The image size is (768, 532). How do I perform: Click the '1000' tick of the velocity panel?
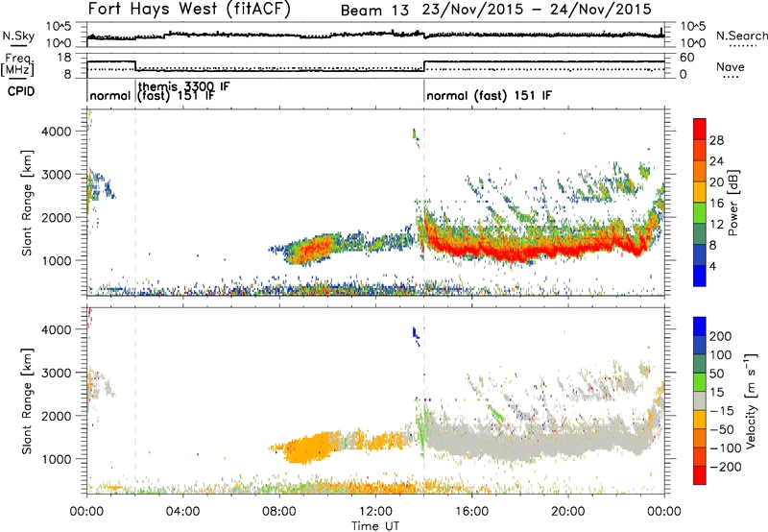(56, 459)
